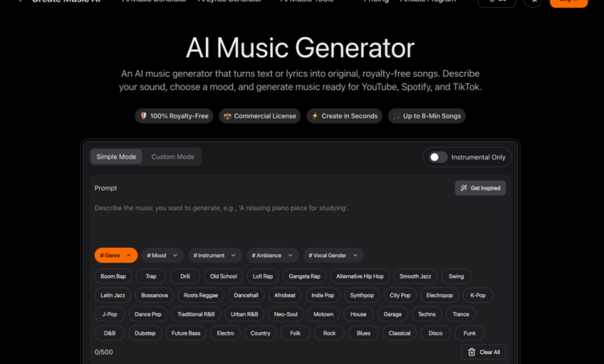Select the Smooth Jazz genre chip
This screenshot has height=364, width=604.
pyautogui.click(x=415, y=276)
